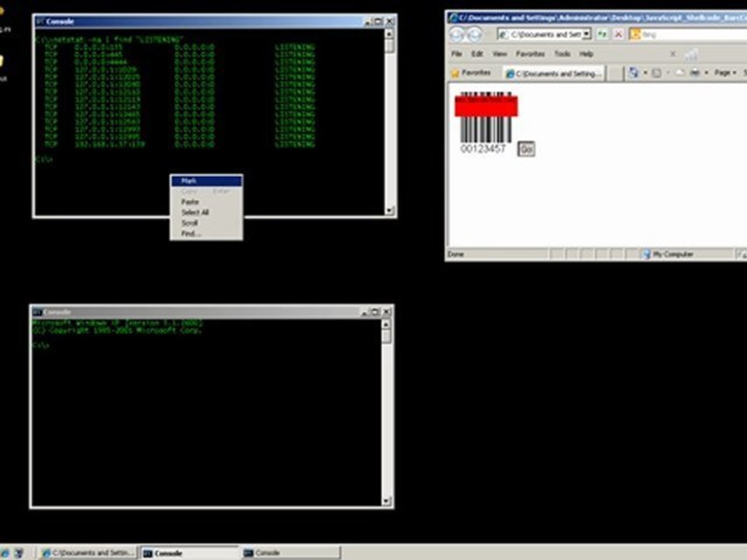This screenshot has width=747, height=560.
Task: Click the 00123457 number under the barcode
Action: [482, 149]
